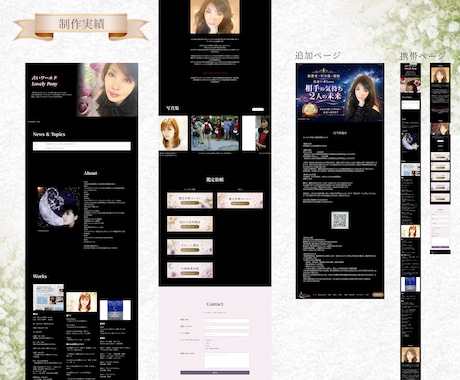The width and height of the screenshot is (460, 380).
Task: Open gallery photo of woman in red
Action: [256, 133]
